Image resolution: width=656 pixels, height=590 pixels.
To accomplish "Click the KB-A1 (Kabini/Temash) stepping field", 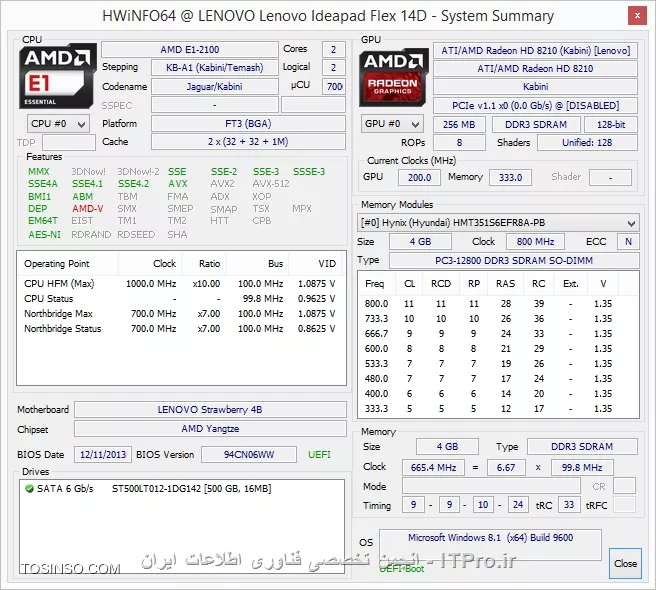I will point(215,67).
